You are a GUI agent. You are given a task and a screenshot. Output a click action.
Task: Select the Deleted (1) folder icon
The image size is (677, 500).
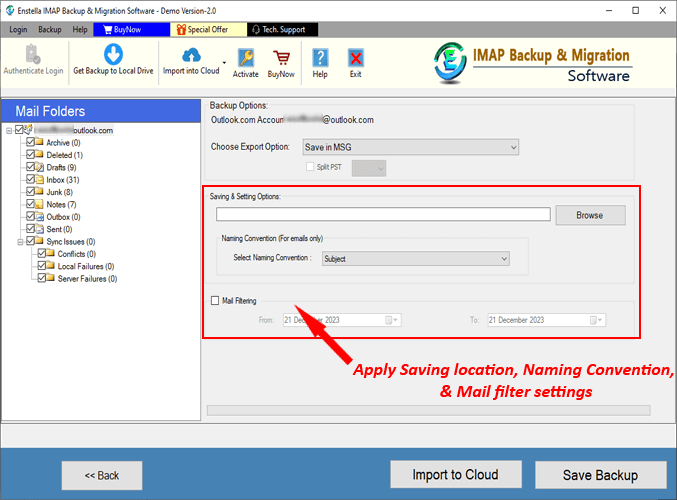click(40, 154)
